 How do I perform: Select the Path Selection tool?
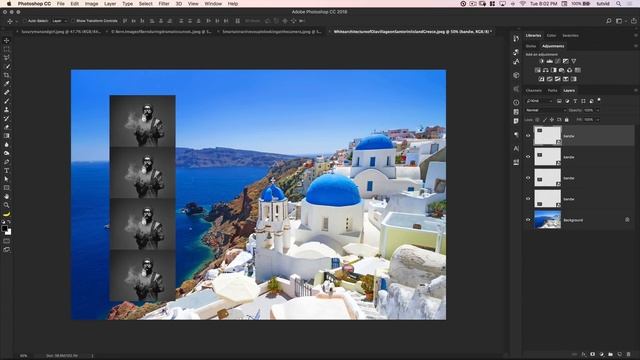point(7,179)
